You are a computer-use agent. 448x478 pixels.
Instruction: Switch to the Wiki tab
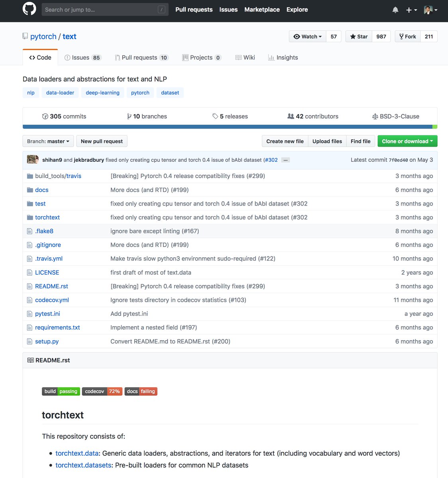click(245, 57)
